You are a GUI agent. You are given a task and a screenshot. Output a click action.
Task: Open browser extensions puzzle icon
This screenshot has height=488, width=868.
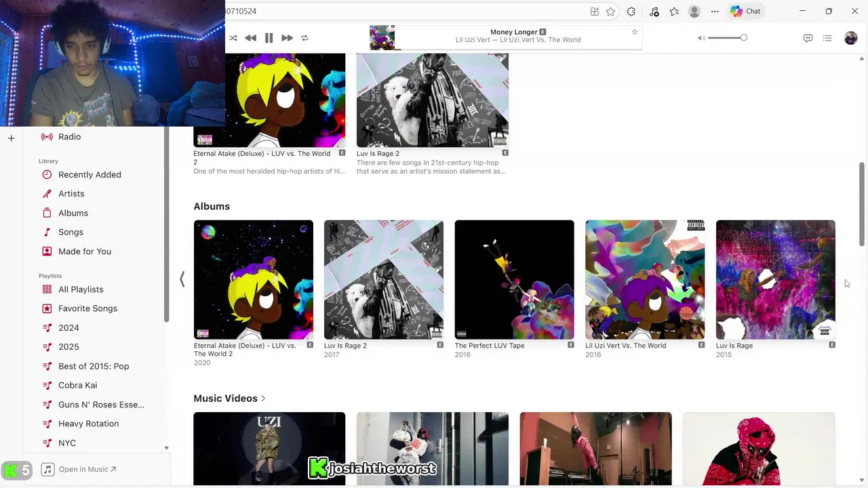631,12
